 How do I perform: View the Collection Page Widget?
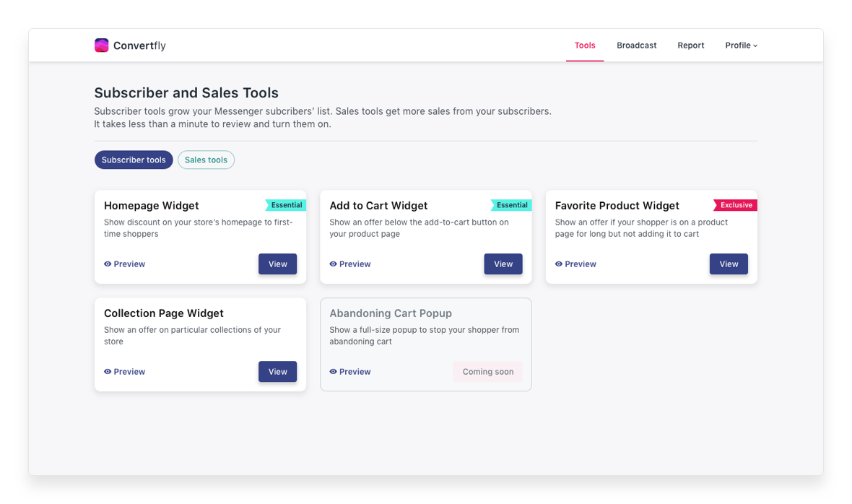[278, 371]
